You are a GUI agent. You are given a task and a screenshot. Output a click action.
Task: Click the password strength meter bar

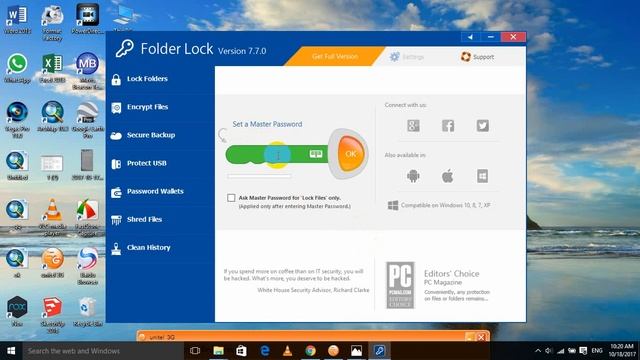(259, 176)
